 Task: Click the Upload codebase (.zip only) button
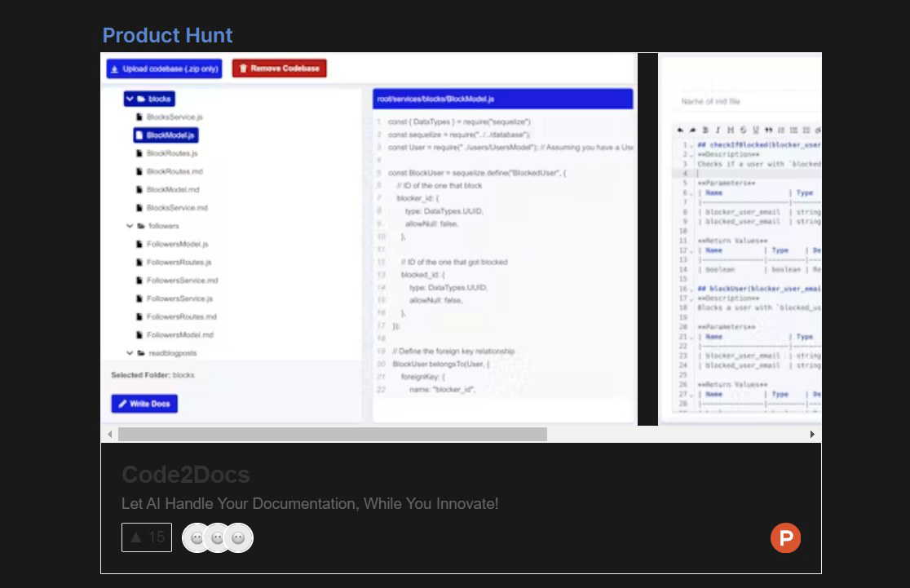tap(164, 69)
